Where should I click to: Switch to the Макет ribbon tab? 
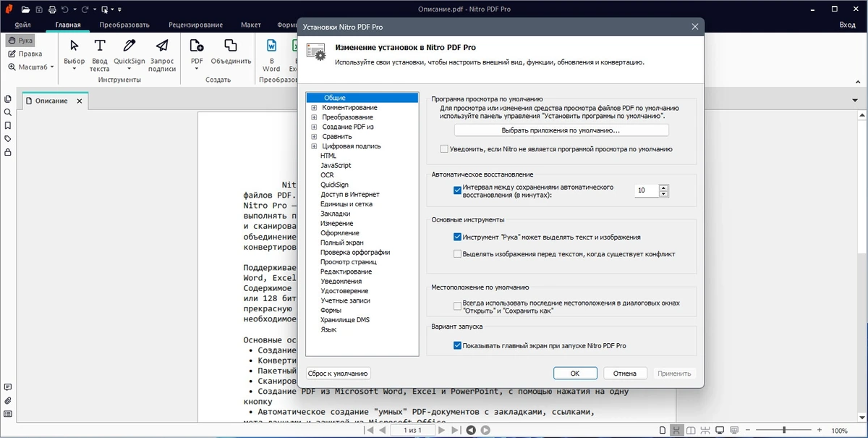(251, 25)
